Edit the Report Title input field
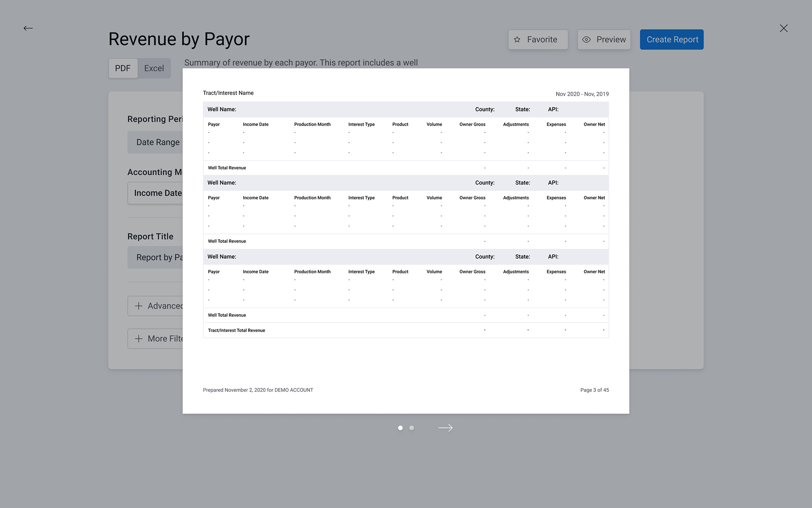Viewport: 812px width, 508px height. pos(155,257)
